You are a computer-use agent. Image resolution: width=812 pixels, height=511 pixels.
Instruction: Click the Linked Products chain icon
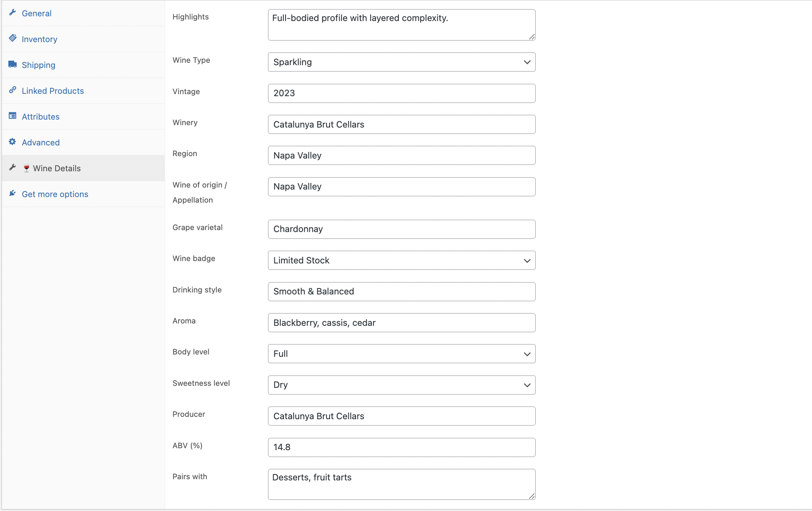click(12, 90)
